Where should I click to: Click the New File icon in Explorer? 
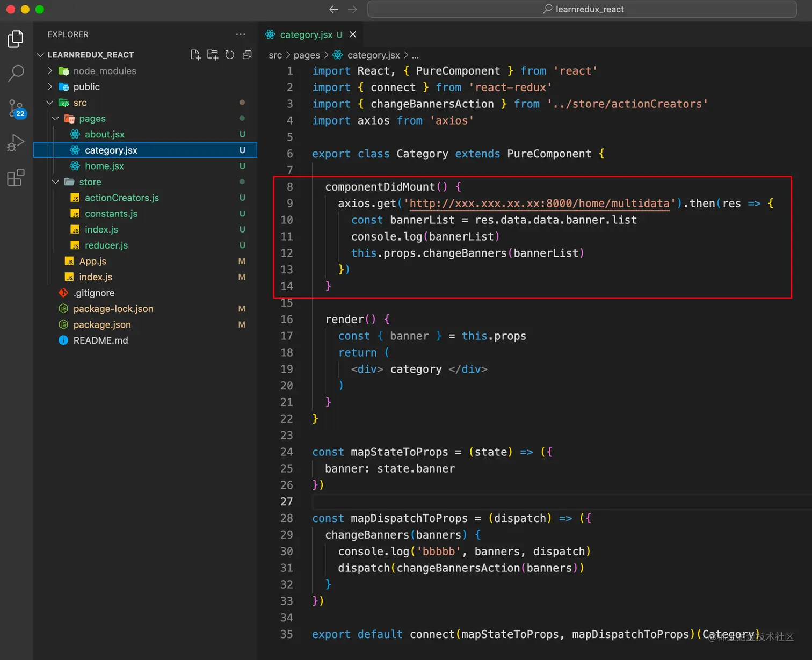(x=195, y=55)
